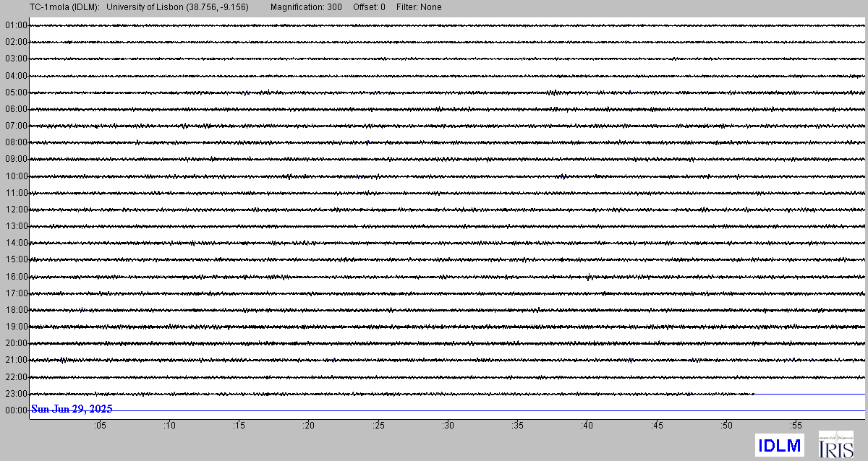Image resolution: width=868 pixels, height=461 pixels.
Task: Select the 13:00 hour row label
Action: 16,226
